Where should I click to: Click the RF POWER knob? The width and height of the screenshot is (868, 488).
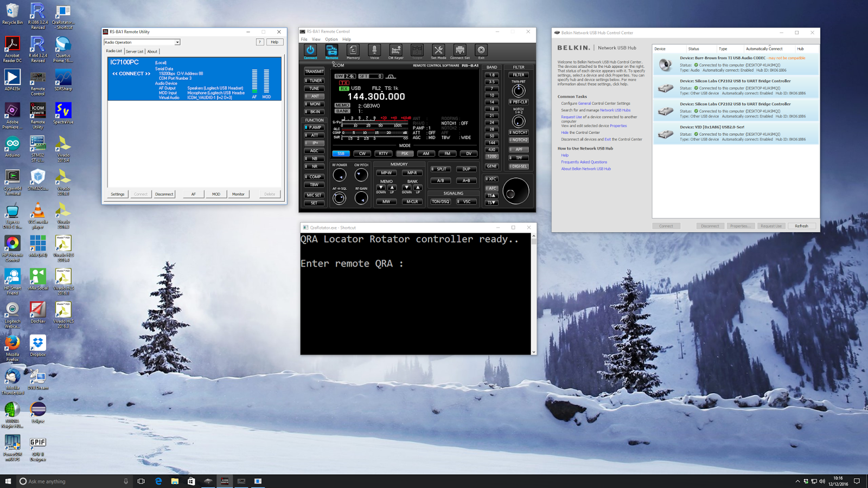(340, 175)
